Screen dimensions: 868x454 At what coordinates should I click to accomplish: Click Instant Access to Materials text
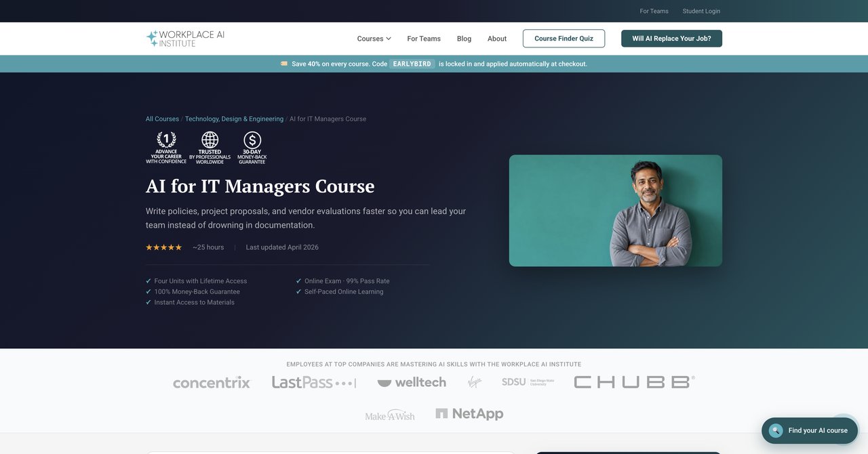click(195, 303)
